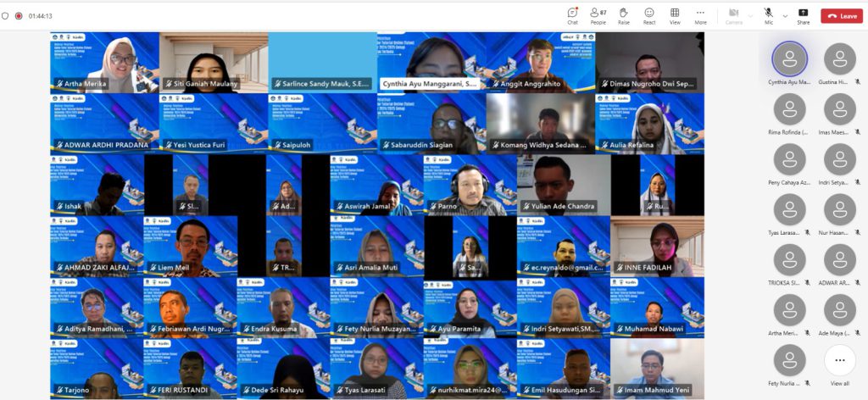Open the Chat panel
The height and width of the screenshot is (400, 868).
pos(572,15)
